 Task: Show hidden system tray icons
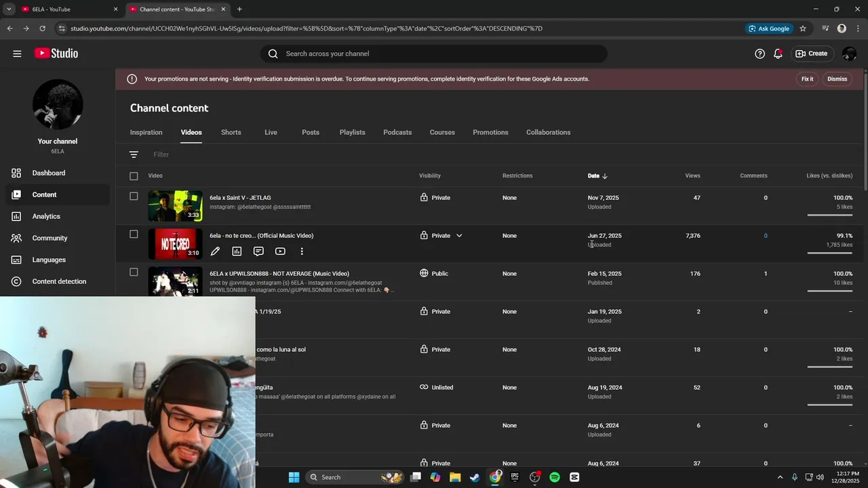point(780,477)
